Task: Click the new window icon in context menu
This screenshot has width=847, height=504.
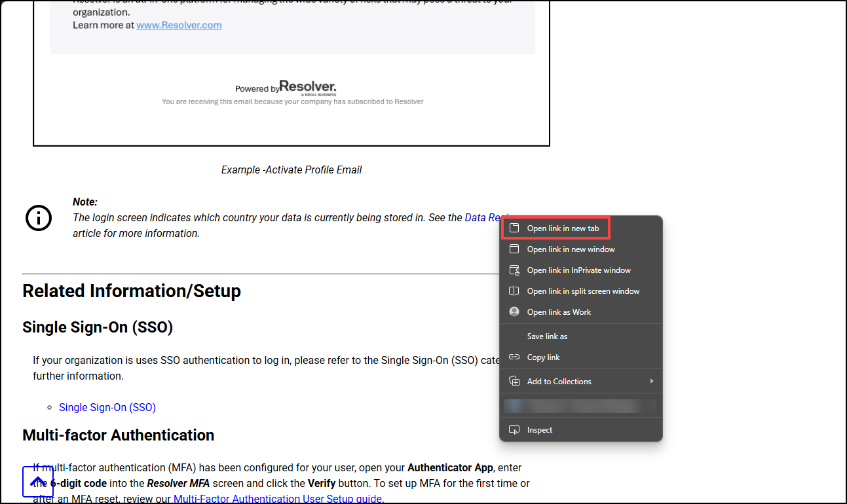Action: [x=514, y=249]
